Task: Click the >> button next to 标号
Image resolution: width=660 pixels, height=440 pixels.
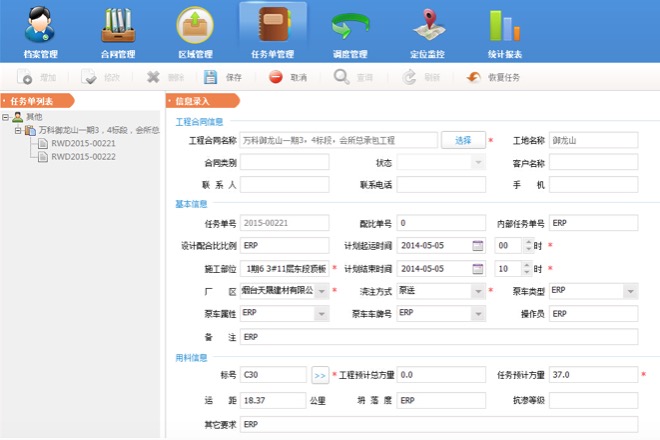Action: pyautogui.click(x=320, y=375)
